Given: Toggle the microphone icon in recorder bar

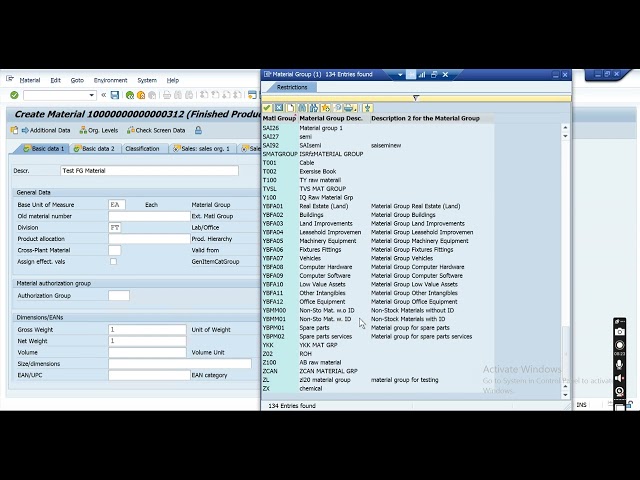Looking at the screenshot, I should (620, 364).
